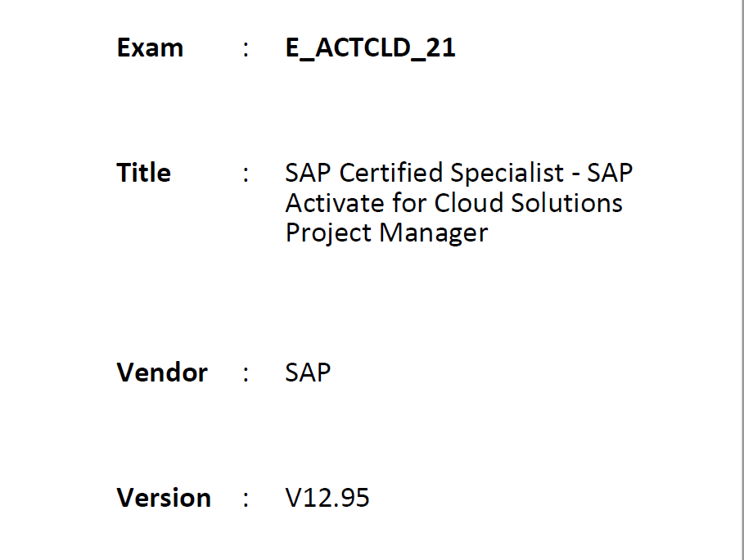Screen dimensions: 744x560
Task: Select the version number V12.95
Action: (x=327, y=498)
